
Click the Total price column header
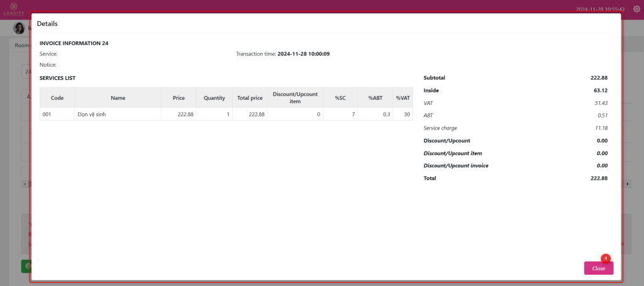pyautogui.click(x=250, y=98)
